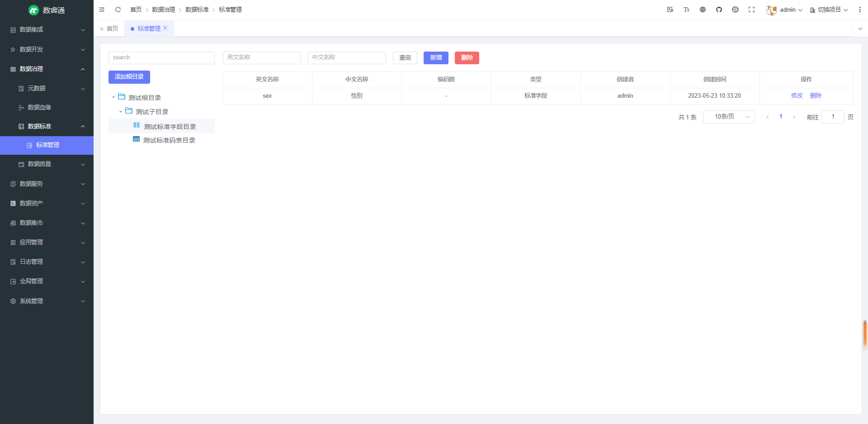Switch to the 首页 tab

[109, 29]
